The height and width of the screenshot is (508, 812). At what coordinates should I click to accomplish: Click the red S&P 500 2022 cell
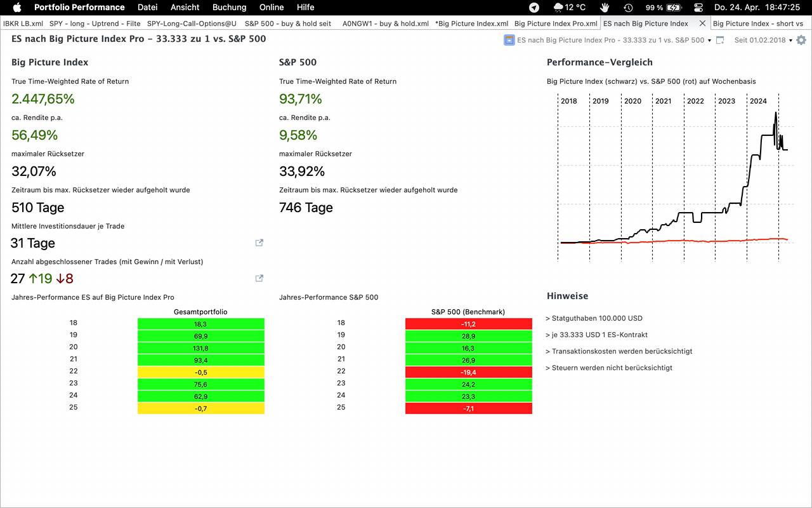coord(468,372)
